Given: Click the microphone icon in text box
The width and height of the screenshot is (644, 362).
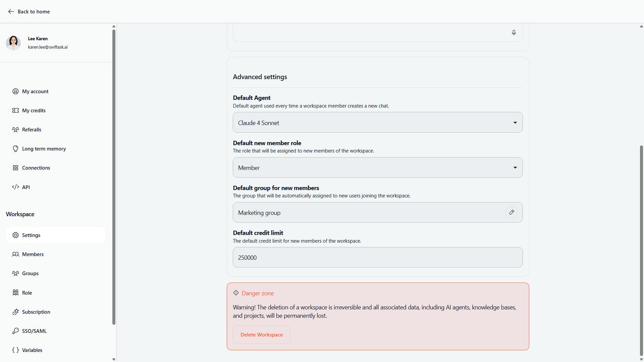Looking at the screenshot, I should click(x=514, y=33).
